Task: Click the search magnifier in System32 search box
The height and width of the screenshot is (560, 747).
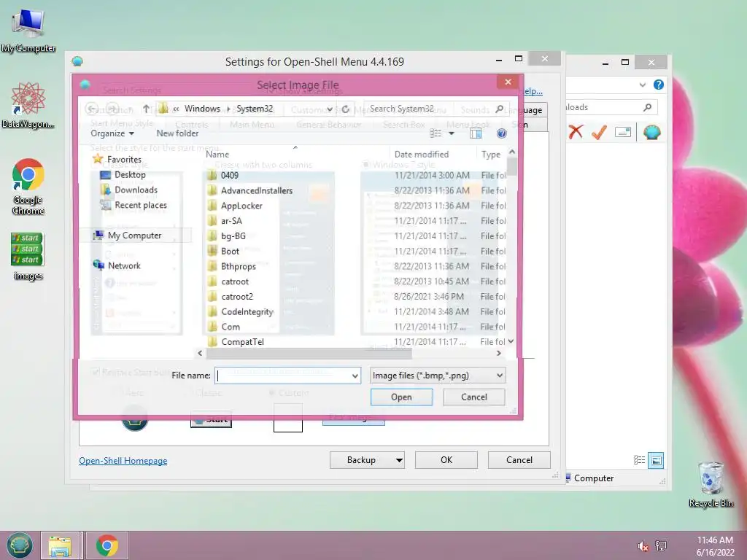Action: point(499,109)
